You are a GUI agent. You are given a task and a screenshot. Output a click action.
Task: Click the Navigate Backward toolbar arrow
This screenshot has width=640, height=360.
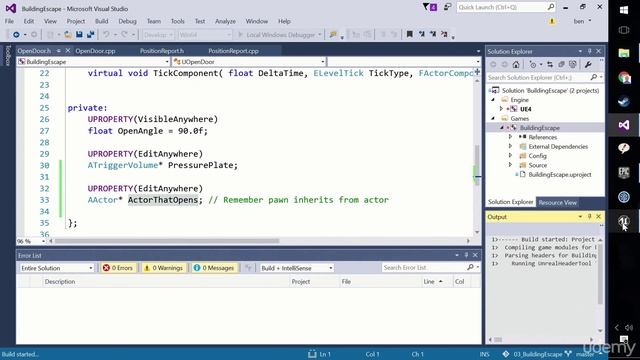coord(16,35)
